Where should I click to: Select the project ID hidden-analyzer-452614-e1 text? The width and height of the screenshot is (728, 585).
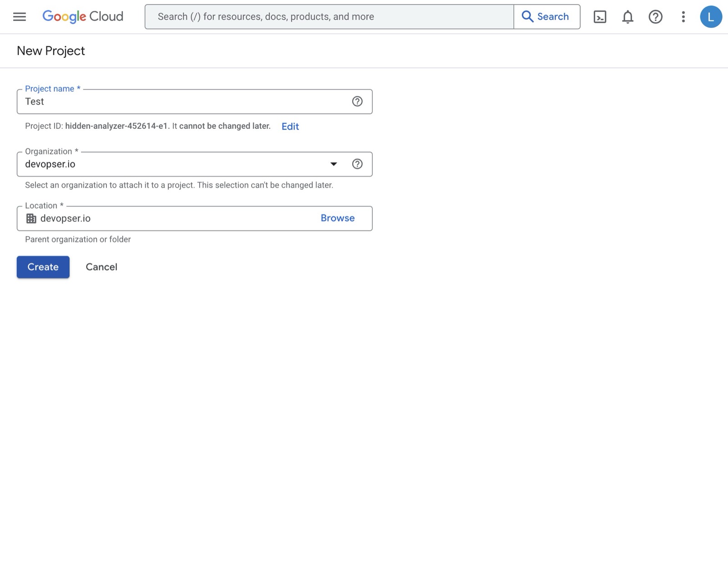[116, 126]
